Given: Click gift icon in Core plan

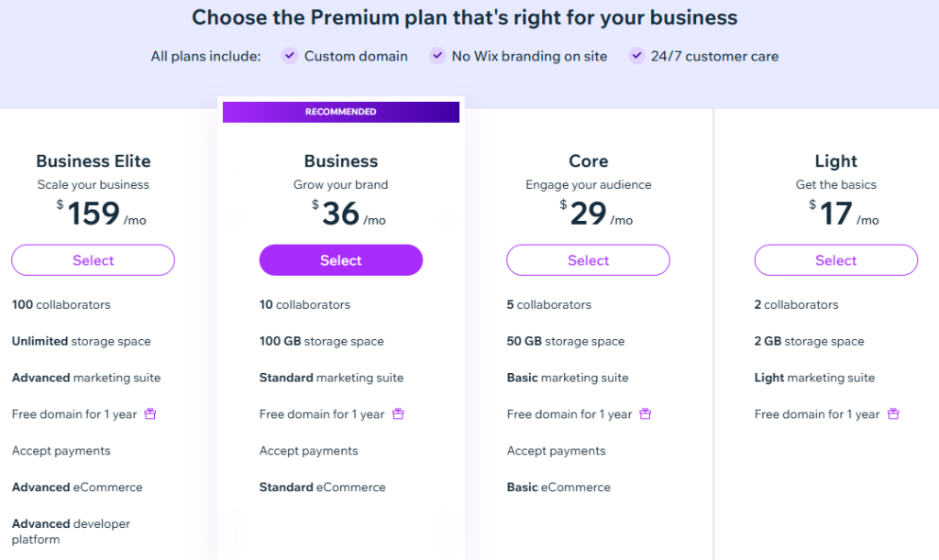Looking at the screenshot, I should coord(646,414).
